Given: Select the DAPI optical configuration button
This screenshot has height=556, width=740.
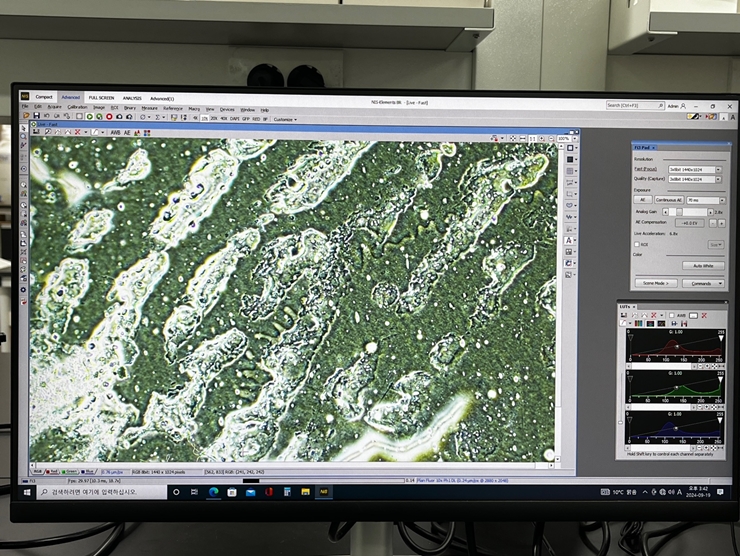Looking at the screenshot, I should (235, 118).
